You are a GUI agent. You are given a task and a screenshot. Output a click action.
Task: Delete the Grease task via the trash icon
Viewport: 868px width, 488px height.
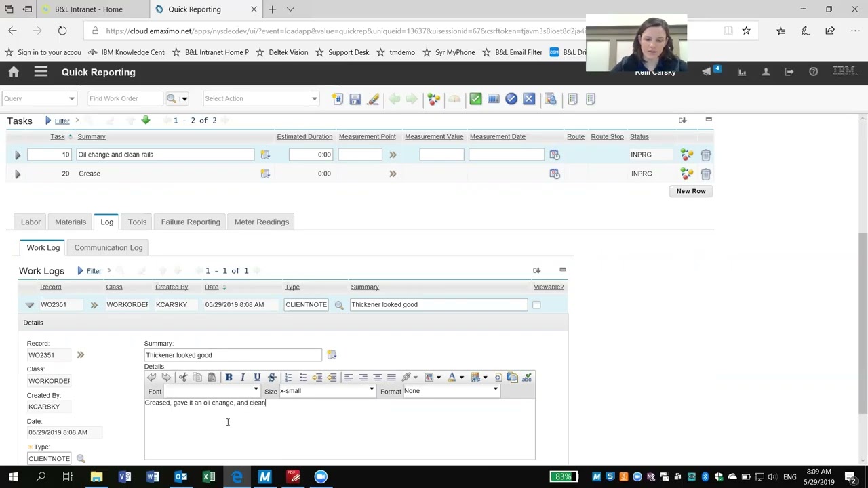[705, 174]
